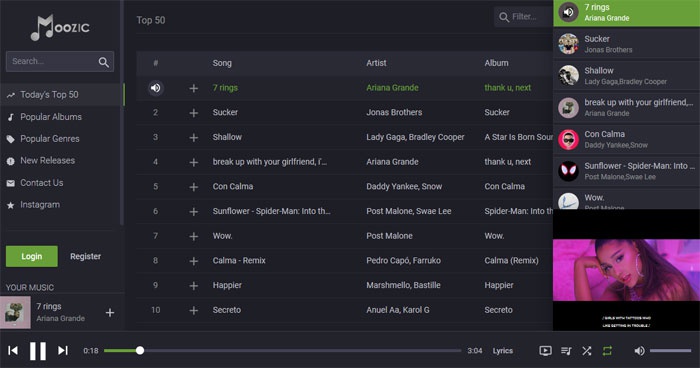The height and width of the screenshot is (368, 700).
Task: Play the song Sucker in table
Action: click(x=225, y=113)
